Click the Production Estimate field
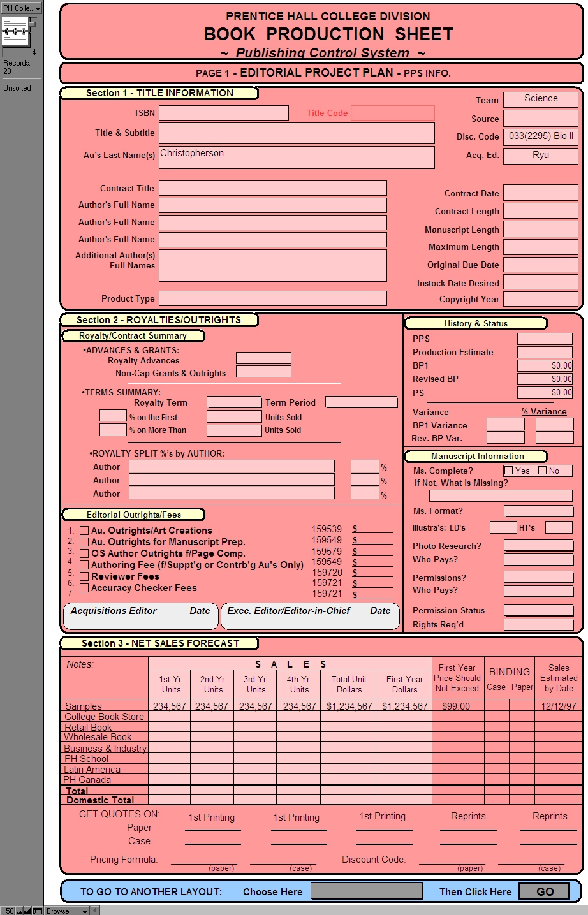 (545, 352)
